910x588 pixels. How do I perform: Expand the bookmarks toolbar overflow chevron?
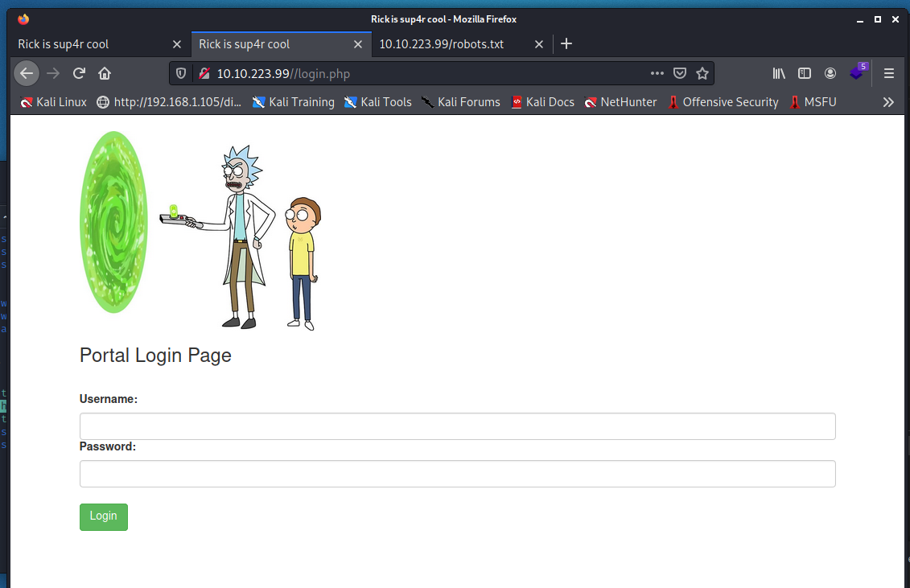coord(888,102)
